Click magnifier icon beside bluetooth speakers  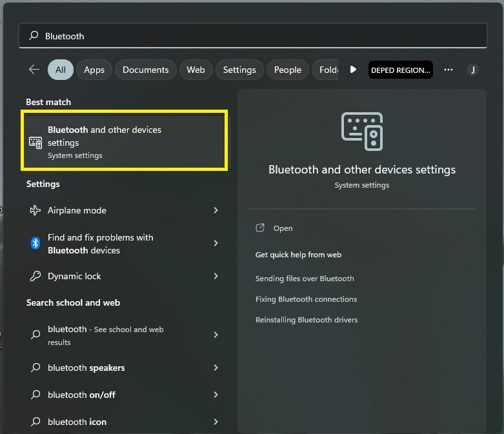[35, 367]
